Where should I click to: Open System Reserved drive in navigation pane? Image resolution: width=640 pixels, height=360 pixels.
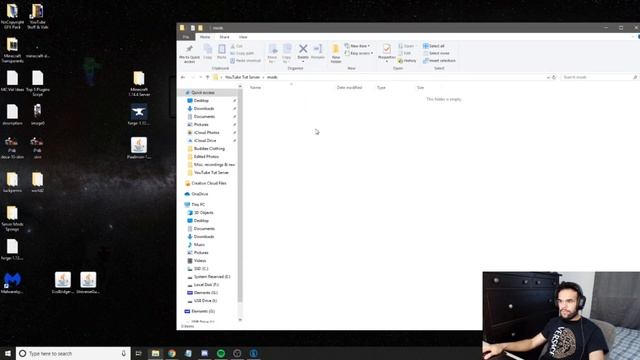click(x=211, y=277)
